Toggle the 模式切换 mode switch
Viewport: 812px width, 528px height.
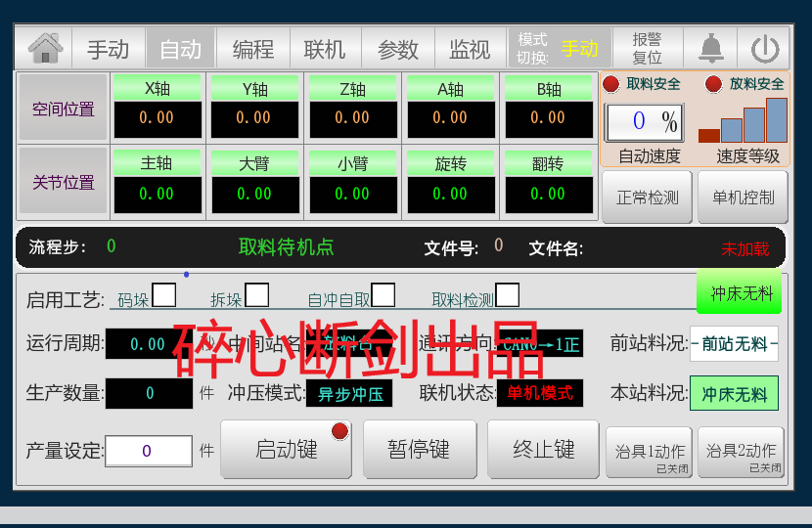click(560, 48)
